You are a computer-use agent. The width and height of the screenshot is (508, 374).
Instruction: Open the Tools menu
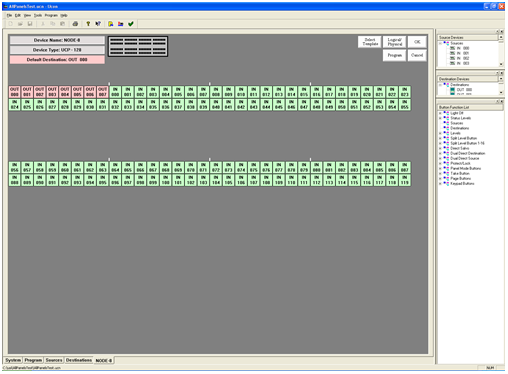[x=38, y=15]
